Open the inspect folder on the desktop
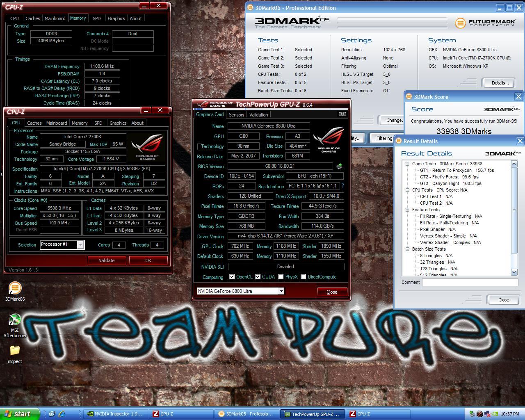Screen dimensions: 525x420 (15, 354)
